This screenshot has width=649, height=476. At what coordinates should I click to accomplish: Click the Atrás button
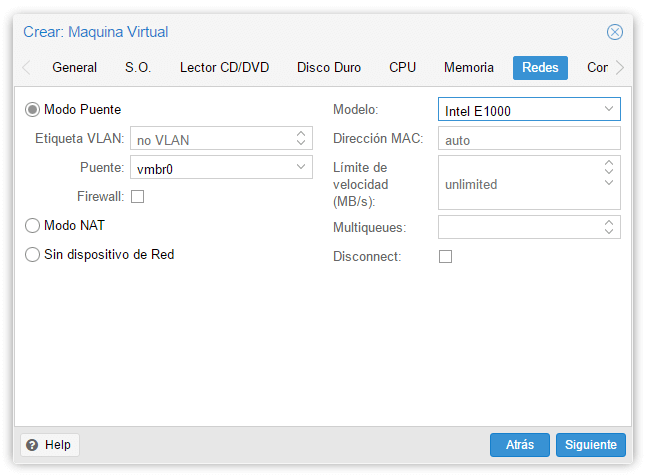520,445
